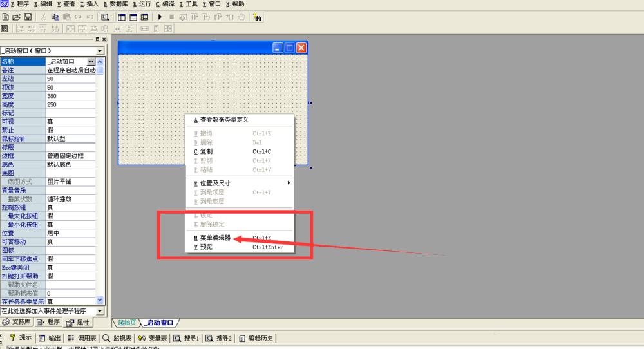Open the _启动窗口 object selector dropdown
This screenshot has height=349, width=644.
(x=100, y=51)
